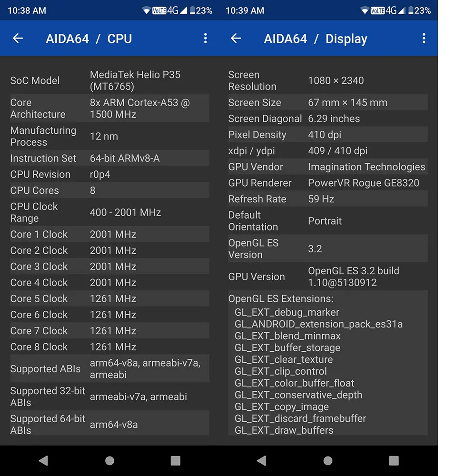
Task: Select Refresh Rate 59 Hz value
Action: [321, 199]
